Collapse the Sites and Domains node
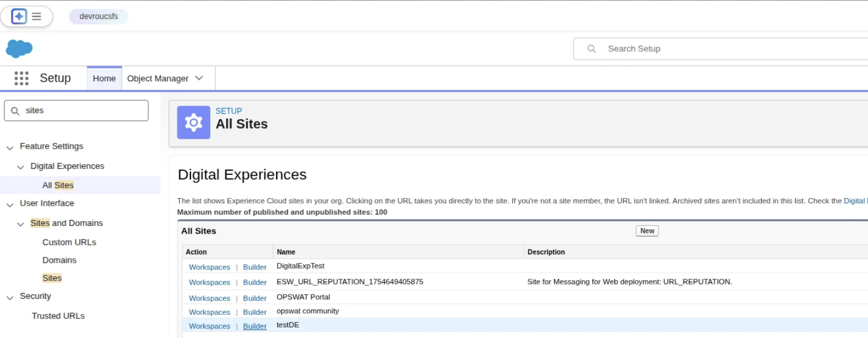868x338 pixels. pyautogui.click(x=21, y=224)
